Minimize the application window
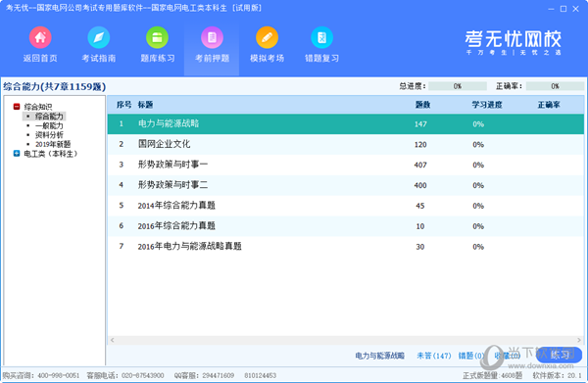588x383 pixels. [551, 9]
